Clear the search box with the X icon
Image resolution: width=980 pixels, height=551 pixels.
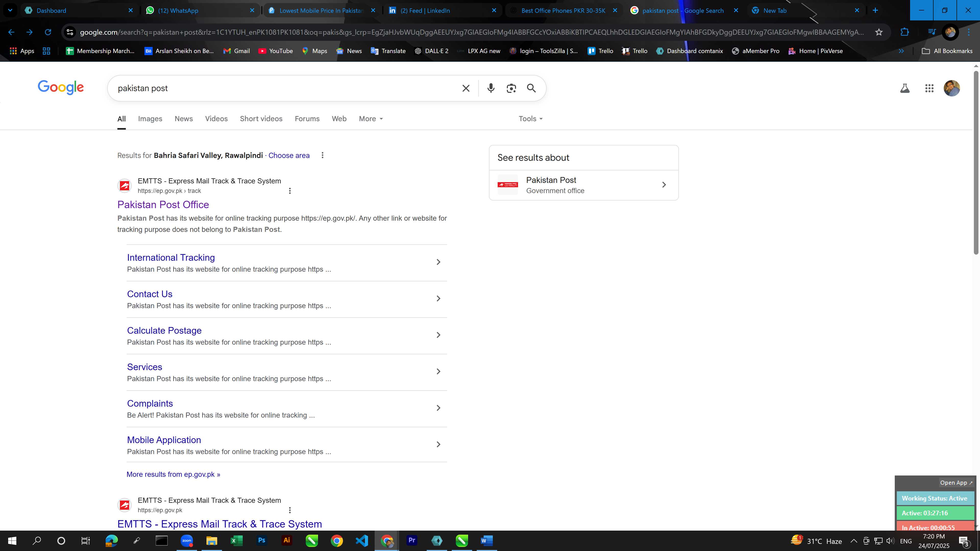tap(466, 88)
